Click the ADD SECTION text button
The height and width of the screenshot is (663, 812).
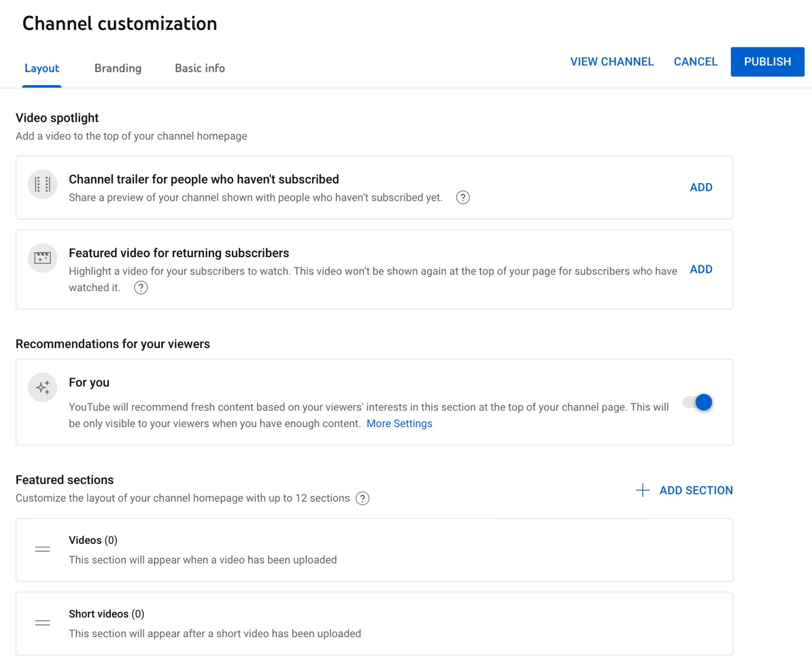pos(696,490)
